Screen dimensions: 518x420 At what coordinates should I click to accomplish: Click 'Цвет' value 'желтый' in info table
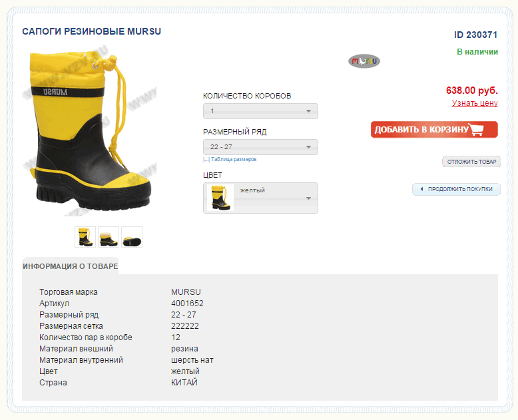pyautogui.click(x=185, y=371)
